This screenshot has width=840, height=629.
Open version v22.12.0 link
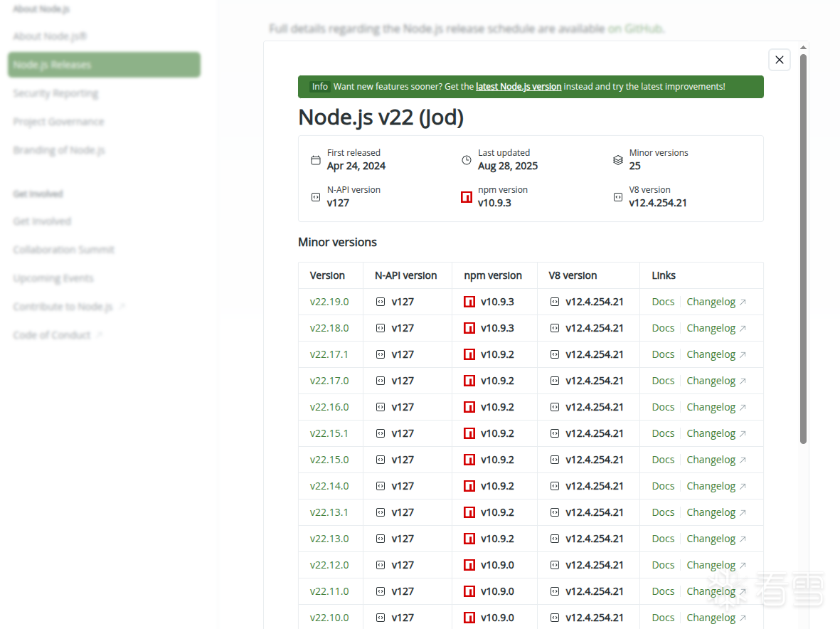click(x=329, y=565)
